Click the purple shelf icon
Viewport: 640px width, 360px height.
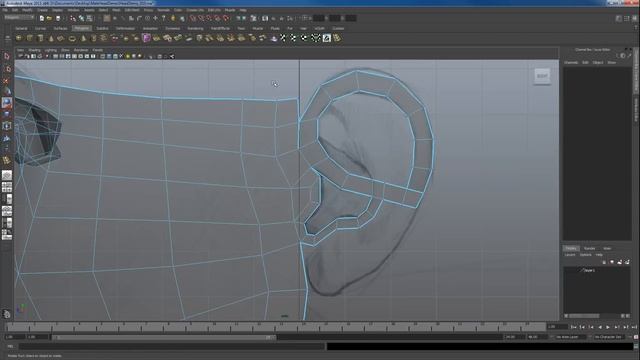click(x=146, y=38)
